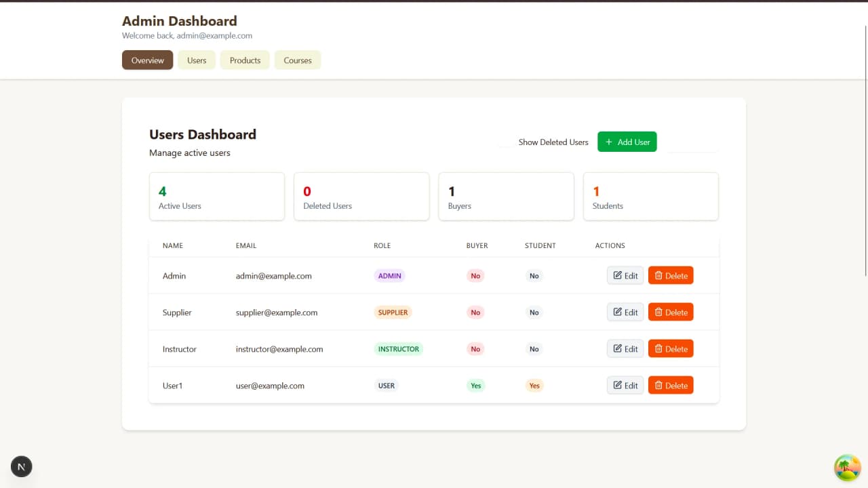The image size is (868, 488).
Task: Click the edit pencil icon in the Admin row
Action: 617,275
